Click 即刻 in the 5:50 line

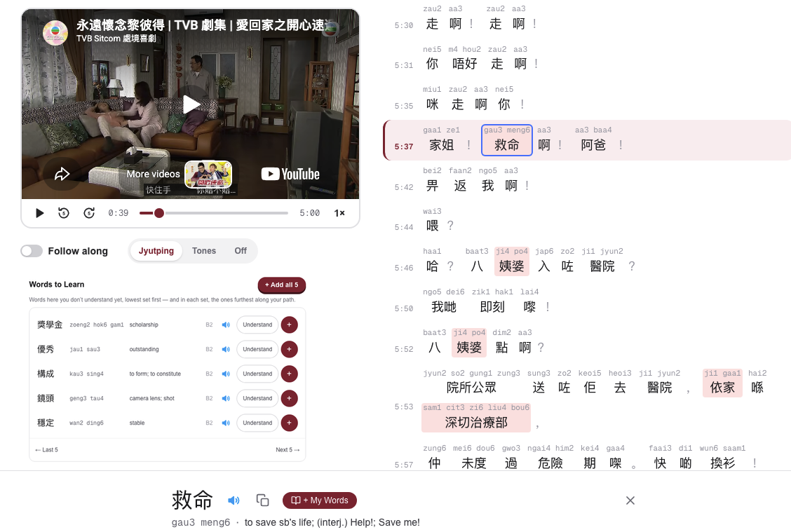click(492, 306)
